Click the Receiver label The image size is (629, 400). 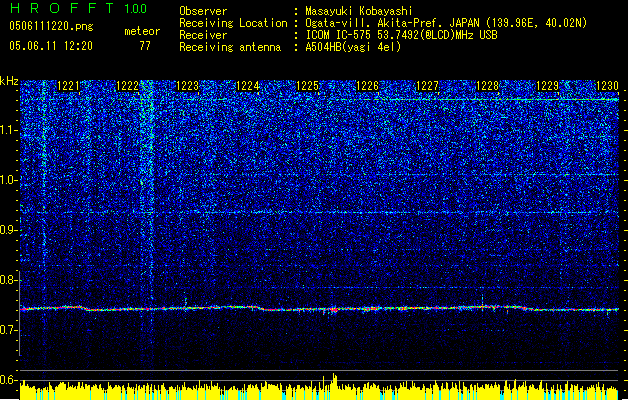203,35
